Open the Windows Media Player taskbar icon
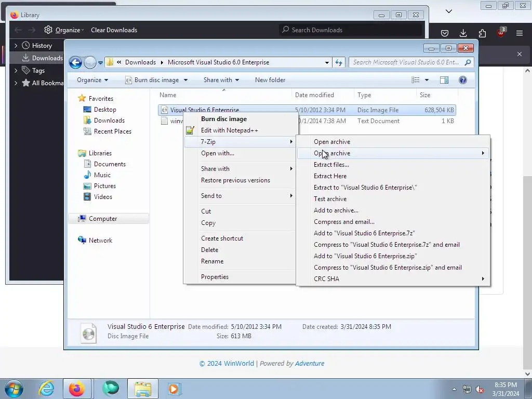The height and width of the screenshot is (399, 532). point(175,389)
